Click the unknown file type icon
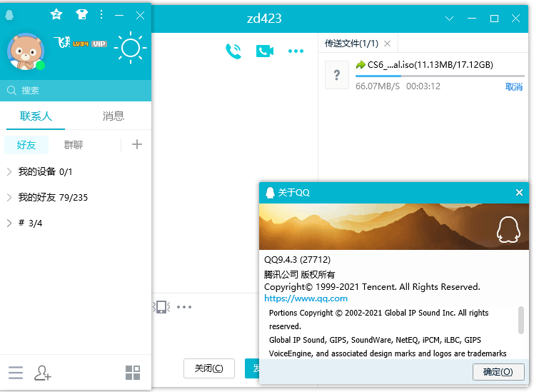Screen dimensions: 534x392 pyautogui.click(x=337, y=75)
